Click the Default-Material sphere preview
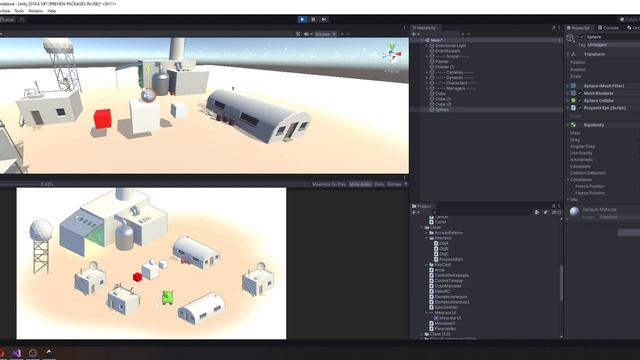This screenshot has height=360, width=640. 574,212
